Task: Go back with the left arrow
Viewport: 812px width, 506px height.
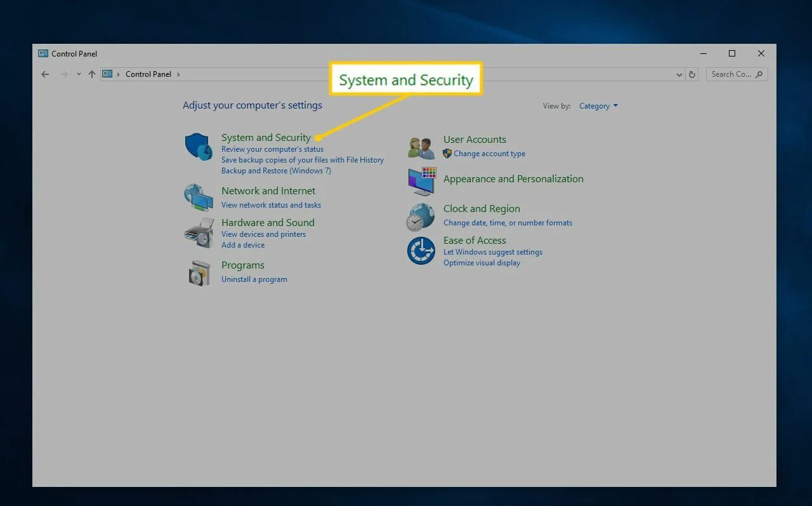Action: pos(45,74)
